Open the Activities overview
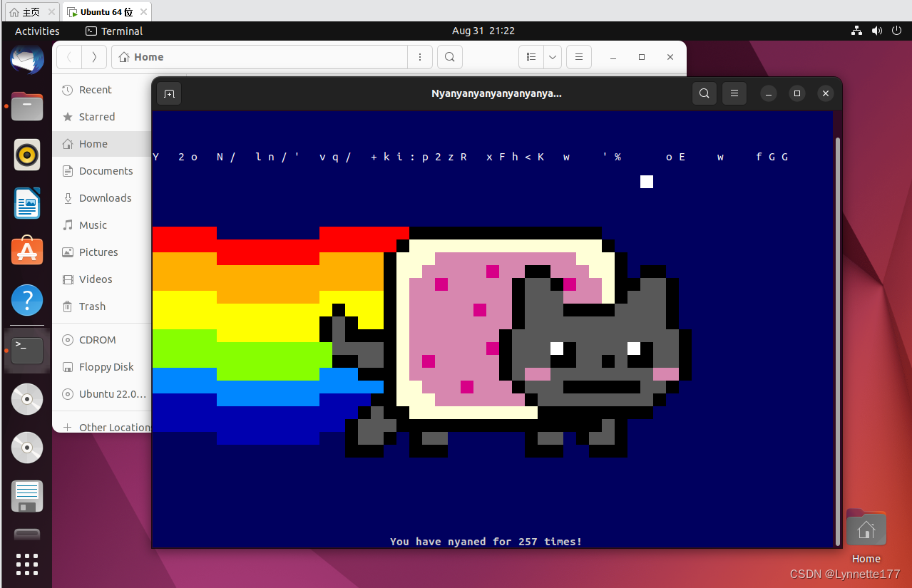 click(x=36, y=31)
